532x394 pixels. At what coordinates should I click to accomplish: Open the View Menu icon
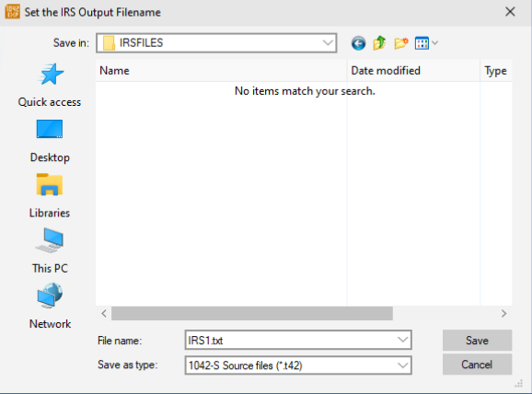(x=426, y=43)
